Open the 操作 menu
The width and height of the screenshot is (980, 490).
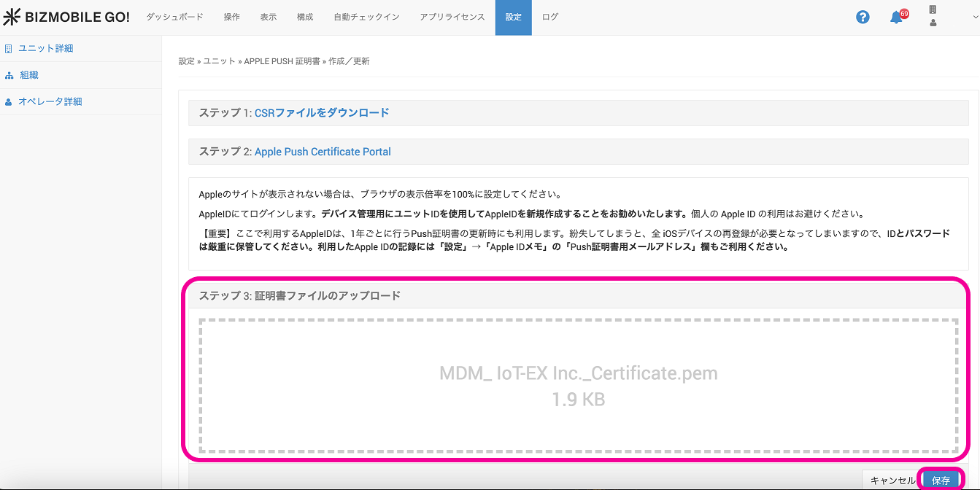pyautogui.click(x=231, y=17)
